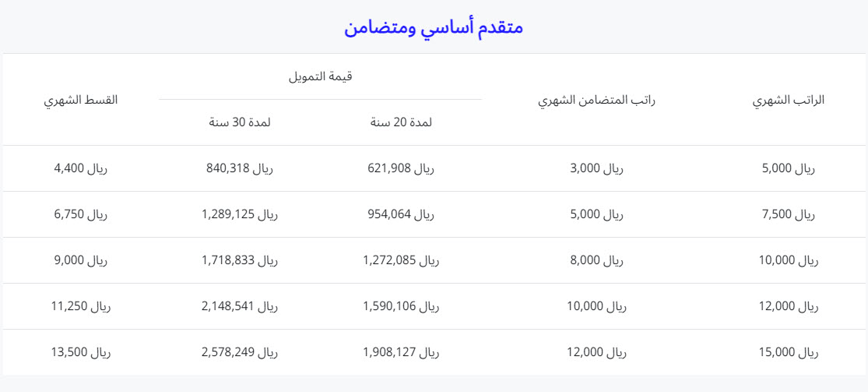Image resolution: width=868 pixels, height=392 pixels.
Task: Select the لمدة 30 سنة sub-header
Action: pos(239,122)
